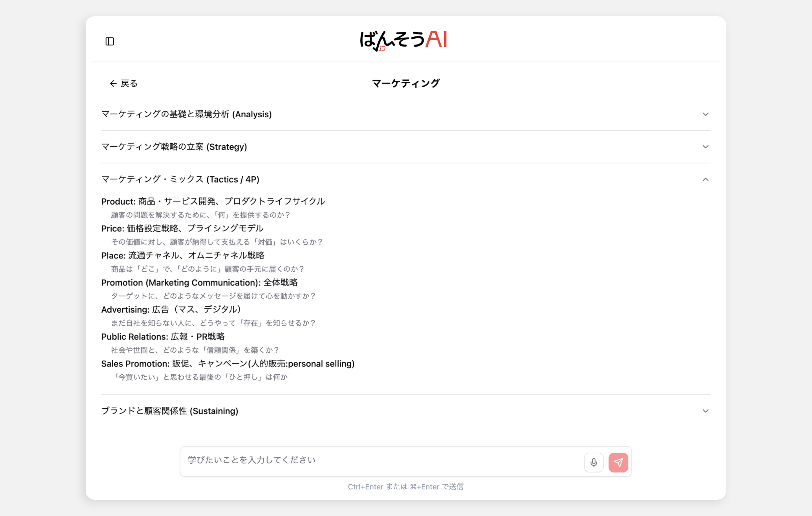The image size is (812, 516).
Task: Expand the Analysis section chevron
Action: coord(705,115)
